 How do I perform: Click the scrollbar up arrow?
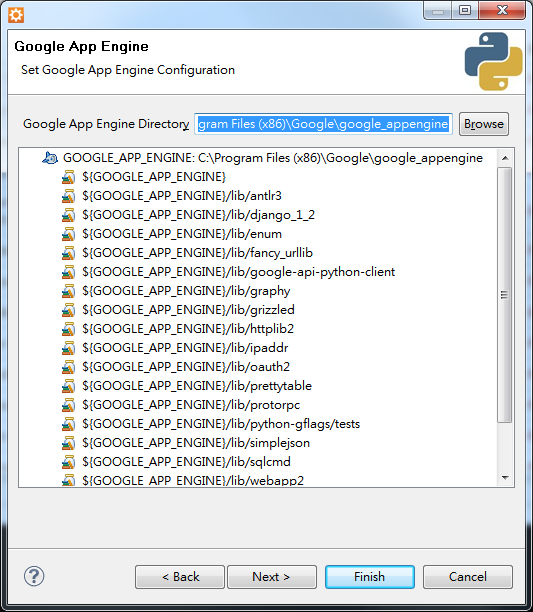(x=505, y=158)
